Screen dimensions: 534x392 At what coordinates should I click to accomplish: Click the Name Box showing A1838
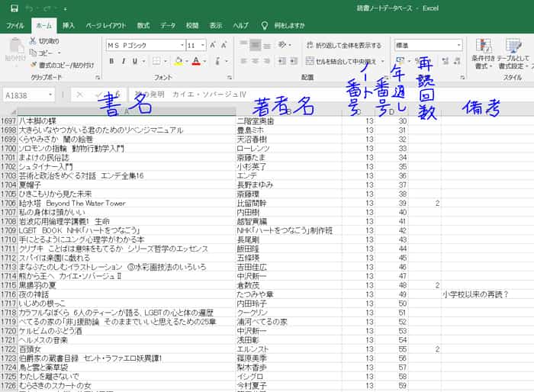(x=25, y=95)
